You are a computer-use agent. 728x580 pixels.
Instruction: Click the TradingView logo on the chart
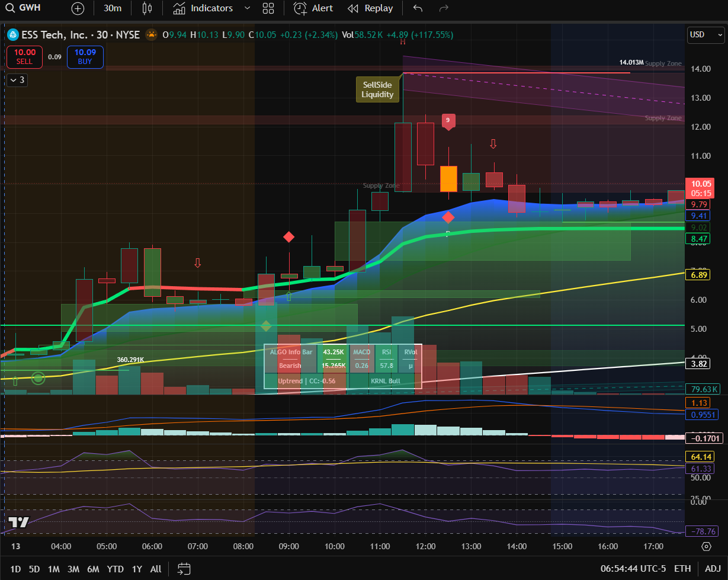click(x=18, y=523)
